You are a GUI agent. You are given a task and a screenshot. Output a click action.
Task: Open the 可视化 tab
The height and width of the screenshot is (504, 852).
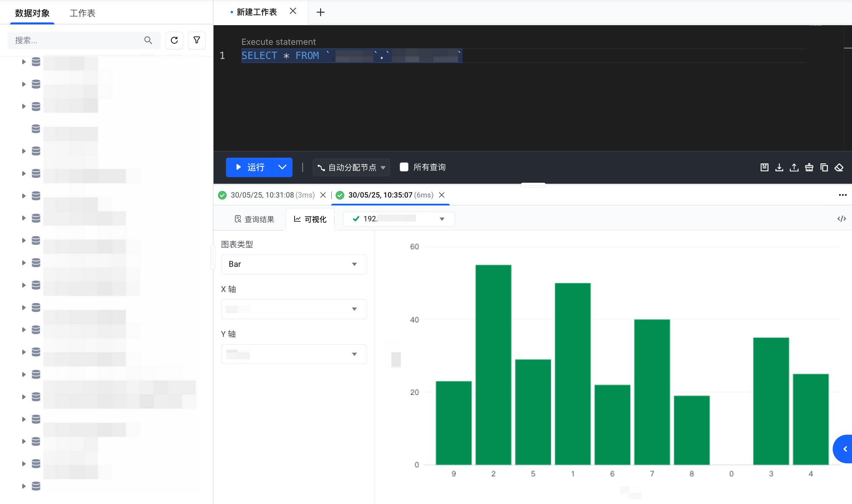pyautogui.click(x=310, y=219)
